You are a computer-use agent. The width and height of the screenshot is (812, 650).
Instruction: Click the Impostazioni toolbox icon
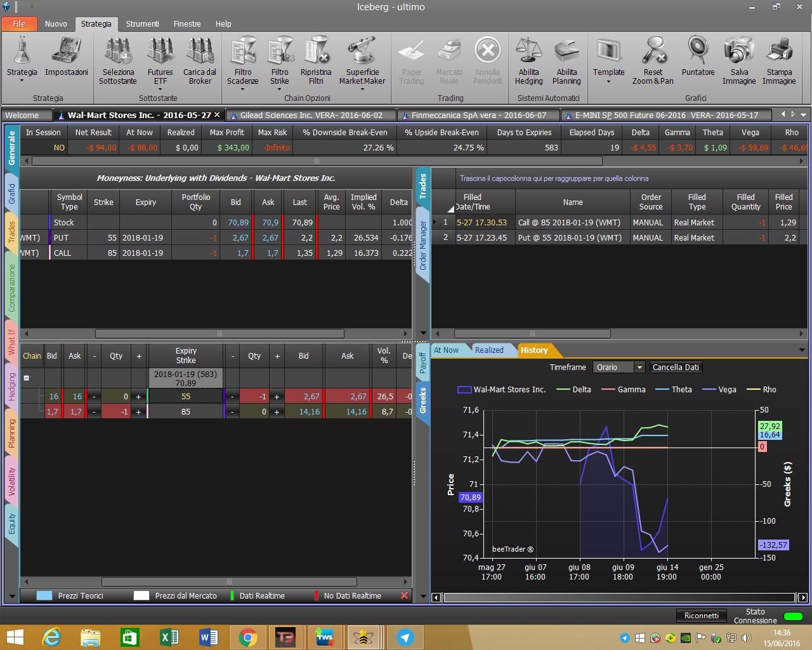pyautogui.click(x=66, y=51)
